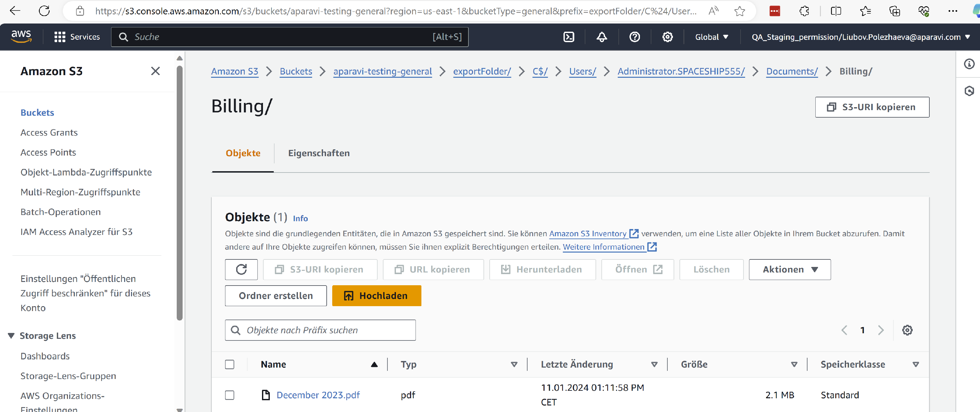
Task: Open table preferences gear icon
Action: coord(907,330)
